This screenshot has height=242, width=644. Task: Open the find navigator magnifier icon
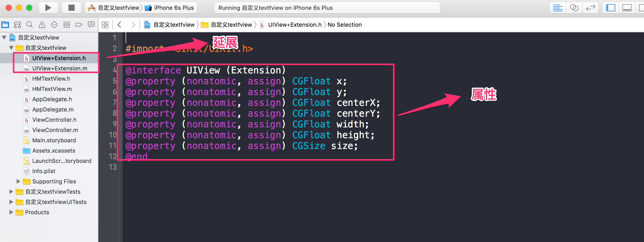30,25
